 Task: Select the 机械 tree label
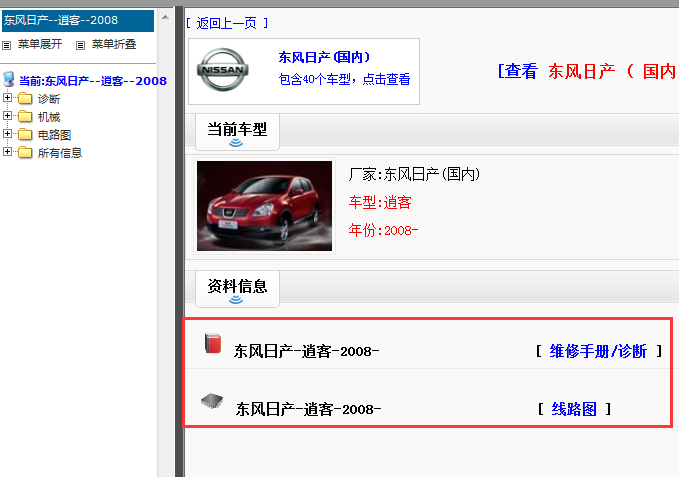coord(49,117)
